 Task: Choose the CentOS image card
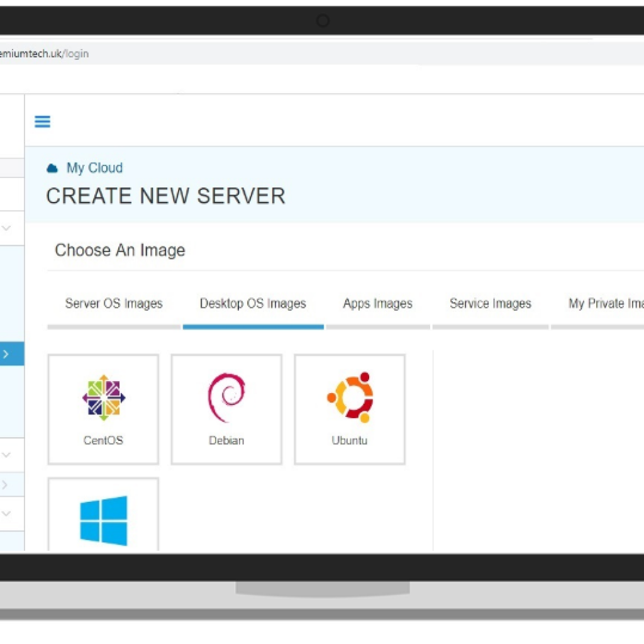coord(103,409)
